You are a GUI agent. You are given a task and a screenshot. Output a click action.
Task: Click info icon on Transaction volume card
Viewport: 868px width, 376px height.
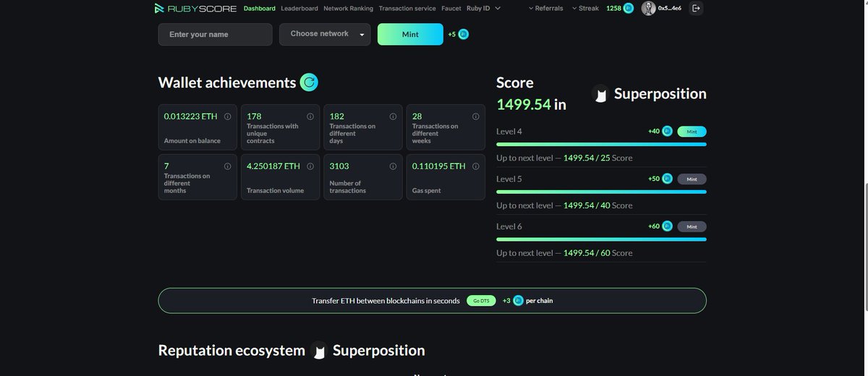pos(310,166)
